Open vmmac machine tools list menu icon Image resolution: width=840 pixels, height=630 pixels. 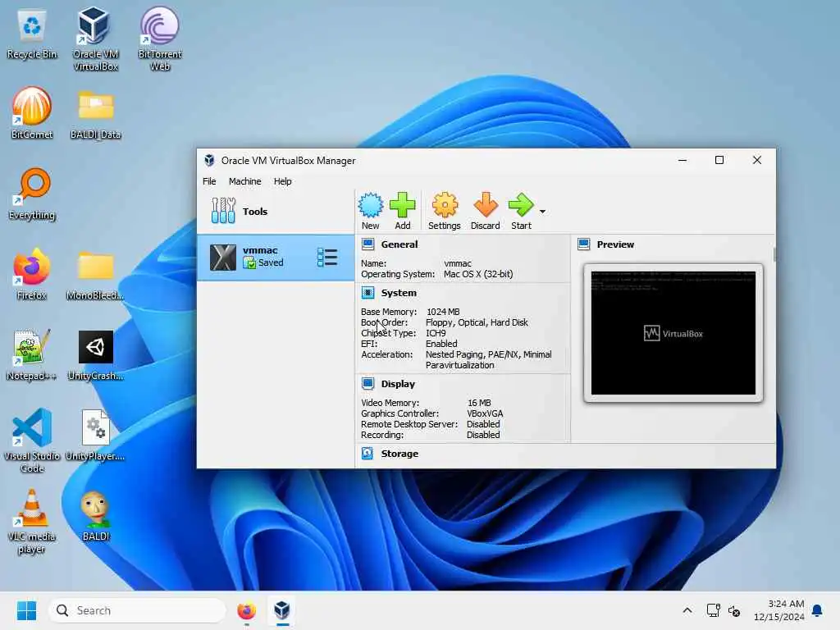(326, 257)
